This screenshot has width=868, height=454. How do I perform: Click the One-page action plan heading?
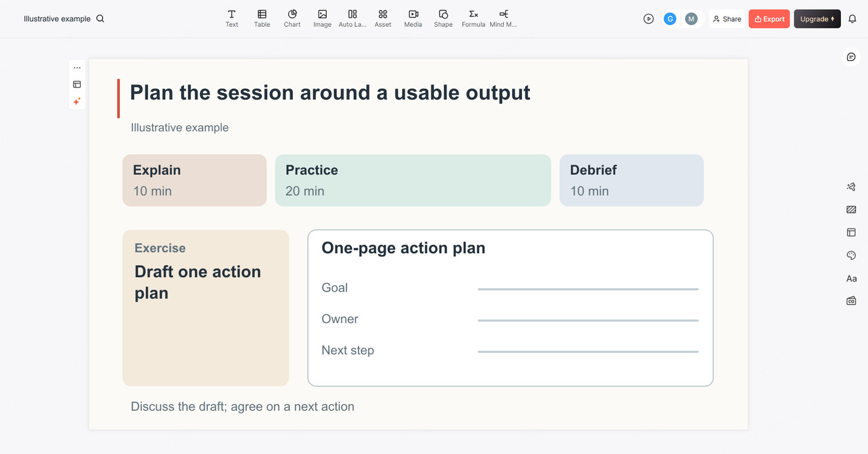(403, 248)
